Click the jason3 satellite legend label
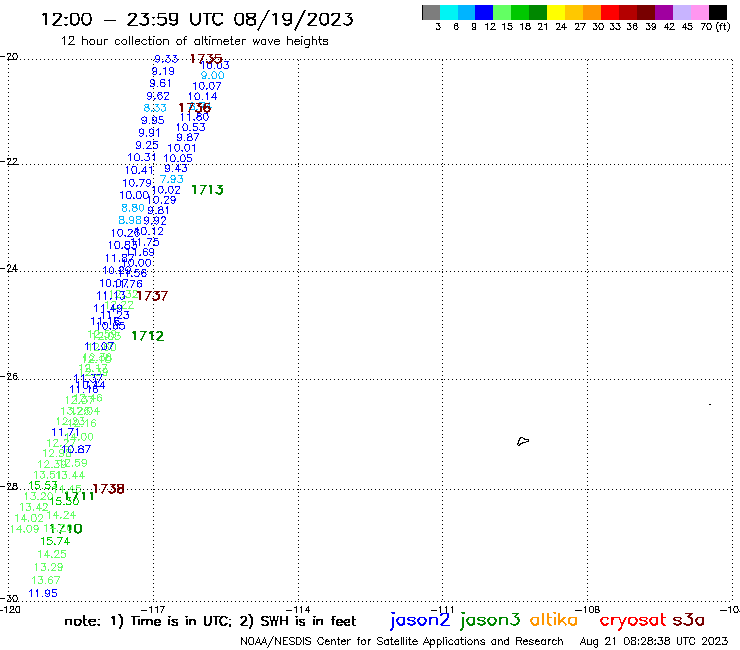Viewport: 740px width, 650px height. [x=490, y=620]
